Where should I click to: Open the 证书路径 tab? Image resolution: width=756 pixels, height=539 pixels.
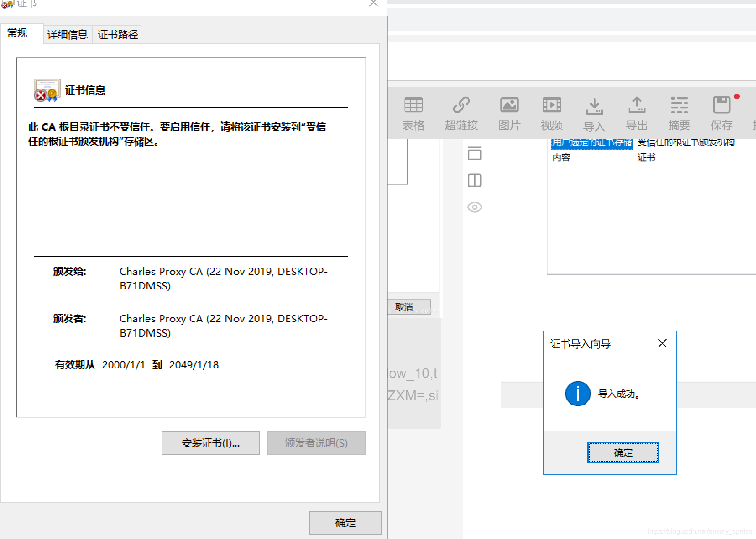pyautogui.click(x=118, y=34)
